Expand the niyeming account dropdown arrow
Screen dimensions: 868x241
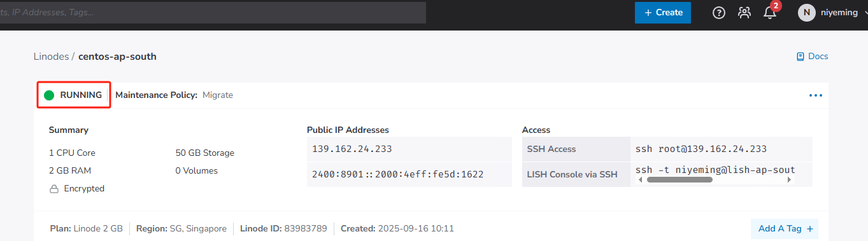(x=864, y=13)
